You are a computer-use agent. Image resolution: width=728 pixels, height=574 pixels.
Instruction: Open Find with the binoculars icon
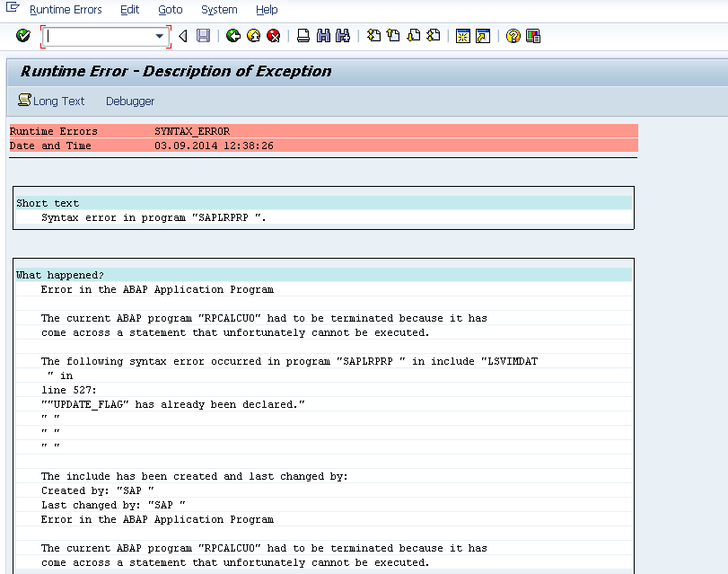click(323, 36)
